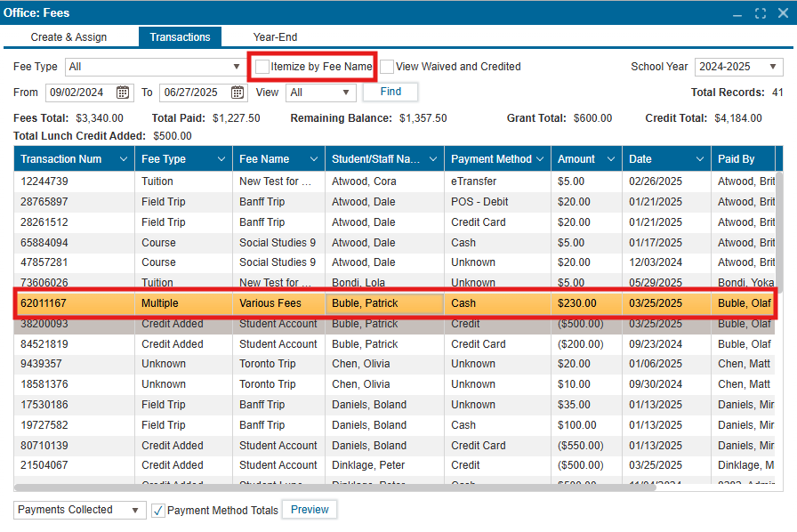Viewport: 797px width, 532px height.
Task: Open the Date column filter arrow
Action: coord(699,159)
